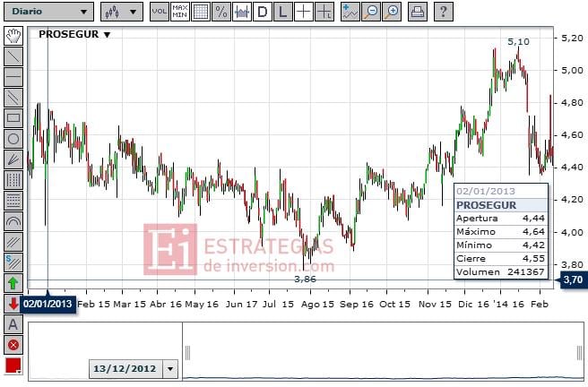The height and width of the screenshot is (387, 588).
Task: Click the Cierre 4,55 row
Action: (501, 259)
